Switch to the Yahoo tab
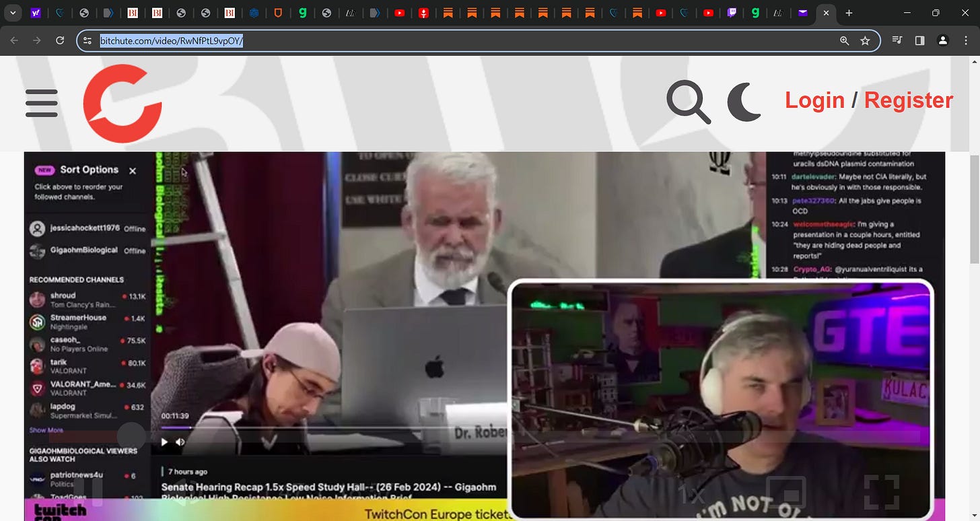 [x=36, y=13]
